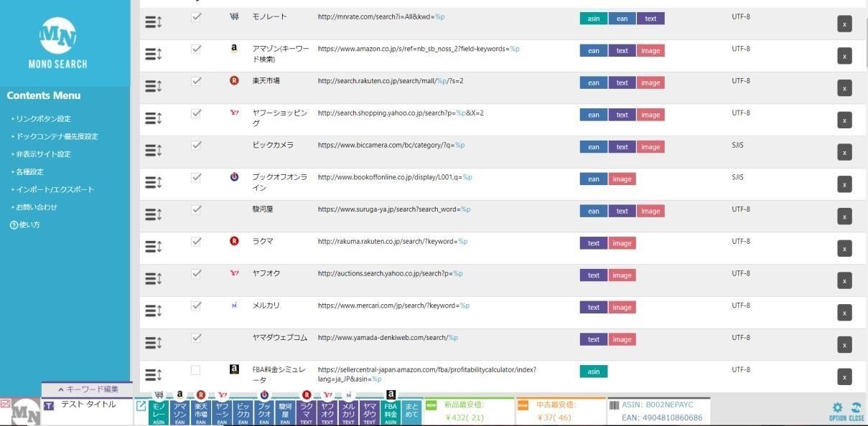Delete the モノレート row with its x button
This screenshot has width=868, height=426.
(x=844, y=24)
